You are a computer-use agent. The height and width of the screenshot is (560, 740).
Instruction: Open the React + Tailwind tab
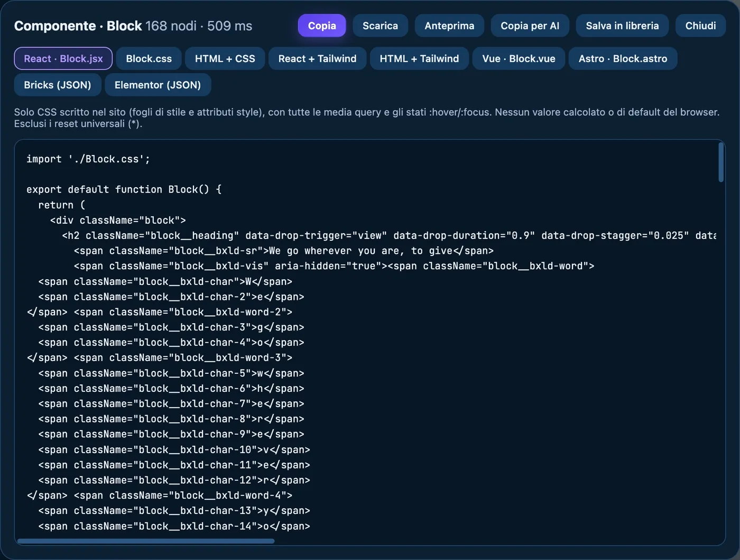coord(318,58)
